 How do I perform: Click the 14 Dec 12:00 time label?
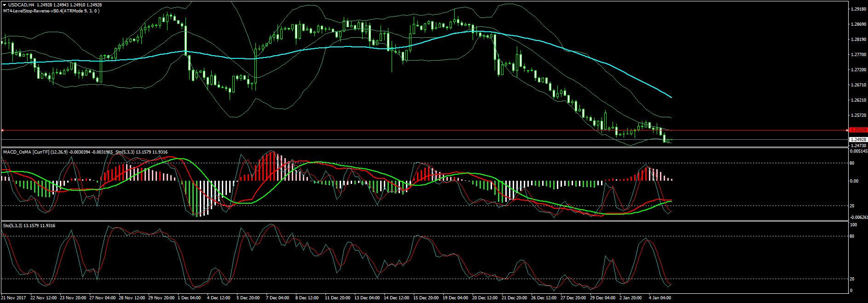[397, 298]
